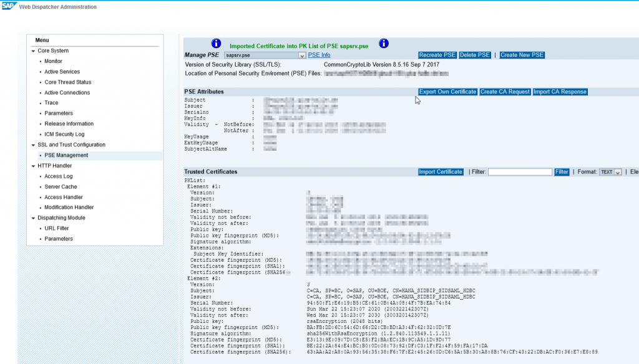
Task: Click Import CA Response button
Action: click(x=560, y=92)
